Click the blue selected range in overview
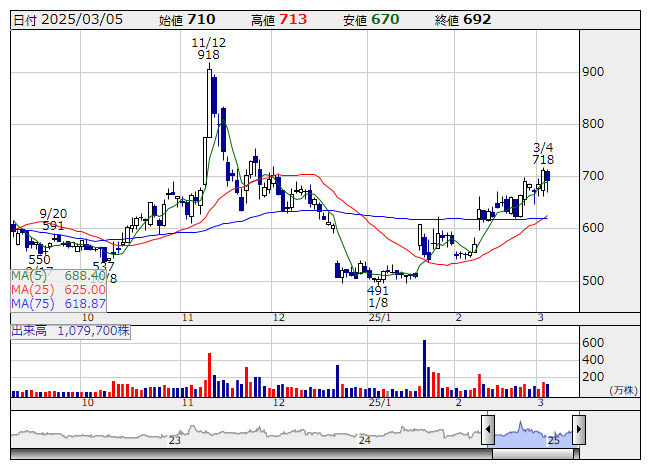The image size is (653, 470). (x=533, y=433)
